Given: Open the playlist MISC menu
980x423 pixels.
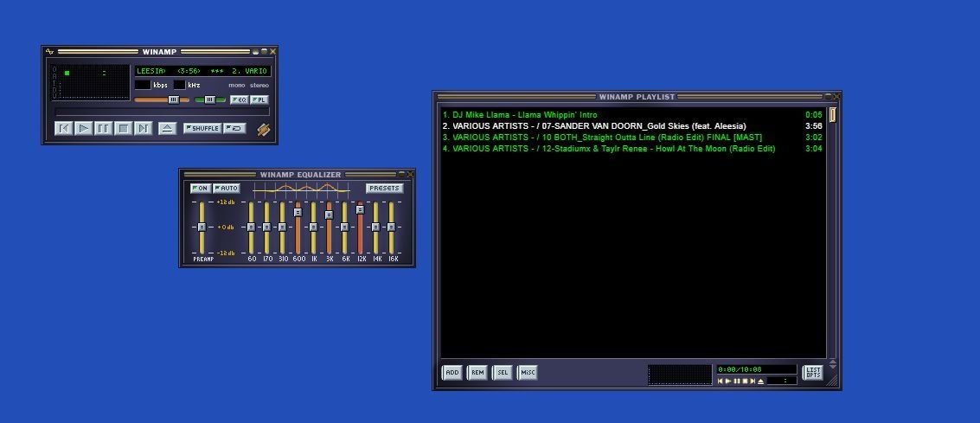Looking at the screenshot, I should [x=528, y=372].
